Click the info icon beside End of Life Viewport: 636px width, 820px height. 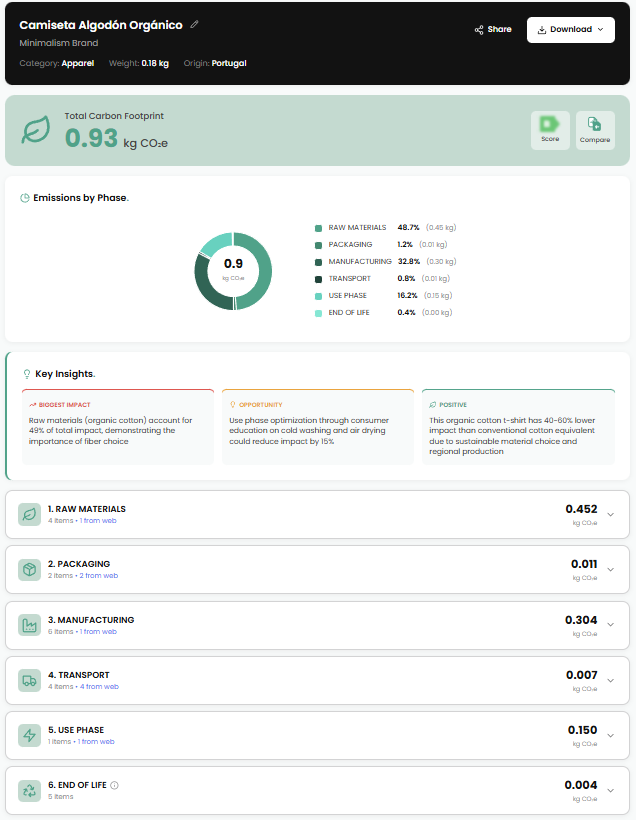tap(115, 785)
